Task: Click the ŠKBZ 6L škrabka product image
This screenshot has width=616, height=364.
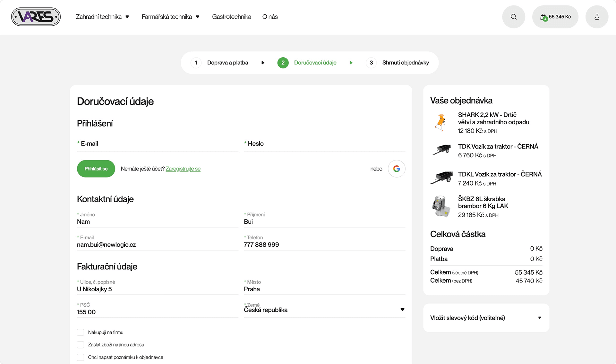Action: tap(441, 206)
